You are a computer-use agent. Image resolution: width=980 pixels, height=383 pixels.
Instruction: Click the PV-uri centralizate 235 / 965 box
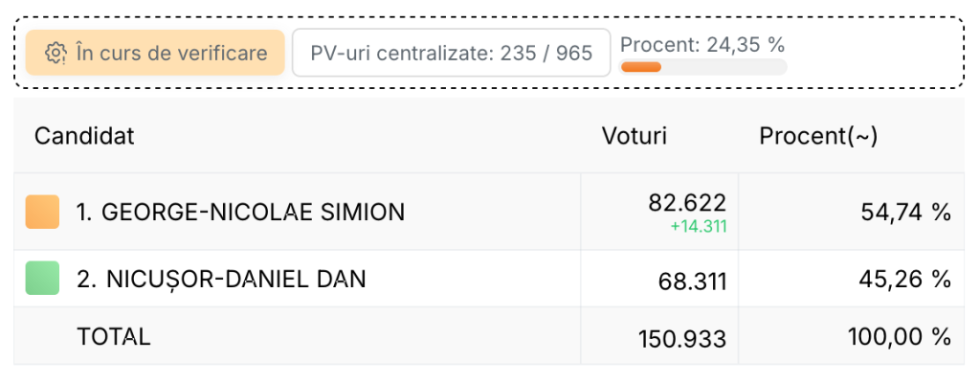coord(452,53)
